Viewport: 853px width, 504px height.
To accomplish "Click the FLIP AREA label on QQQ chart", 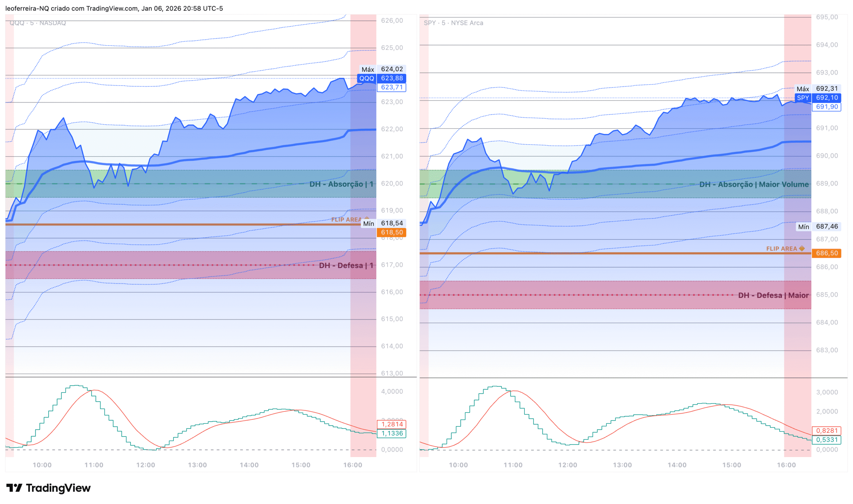I will (346, 220).
